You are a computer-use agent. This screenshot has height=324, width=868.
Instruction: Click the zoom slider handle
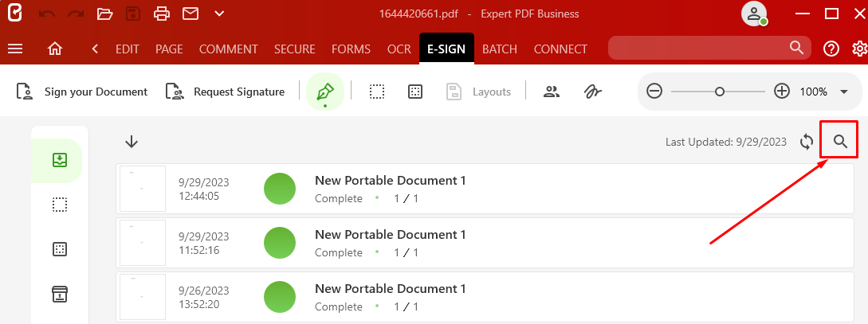(720, 92)
